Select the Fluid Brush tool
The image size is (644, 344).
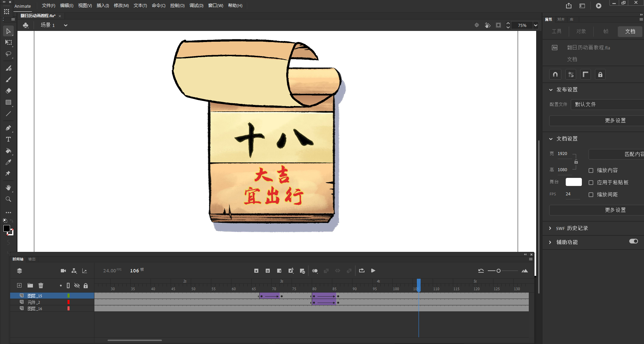(8, 68)
